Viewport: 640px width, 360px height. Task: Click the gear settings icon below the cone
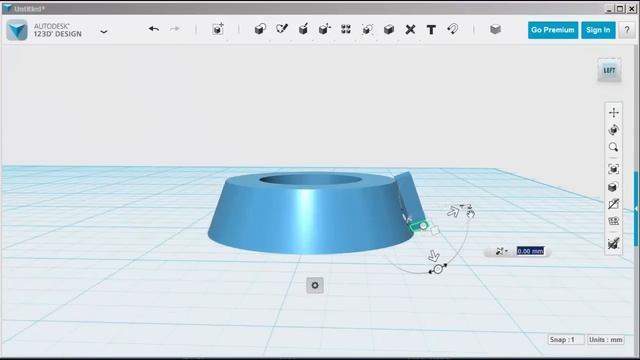coord(315,285)
